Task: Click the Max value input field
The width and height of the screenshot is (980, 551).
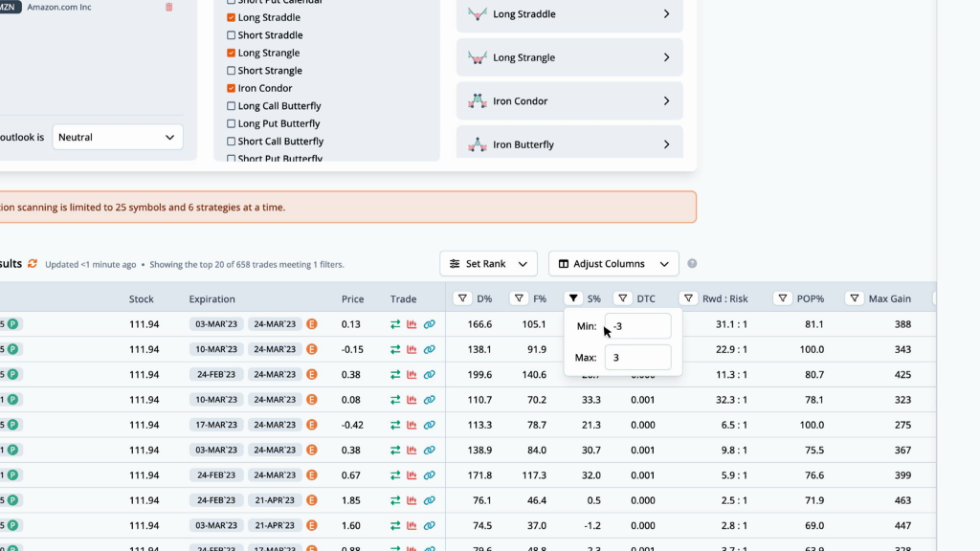Action: (x=637, y=358)
